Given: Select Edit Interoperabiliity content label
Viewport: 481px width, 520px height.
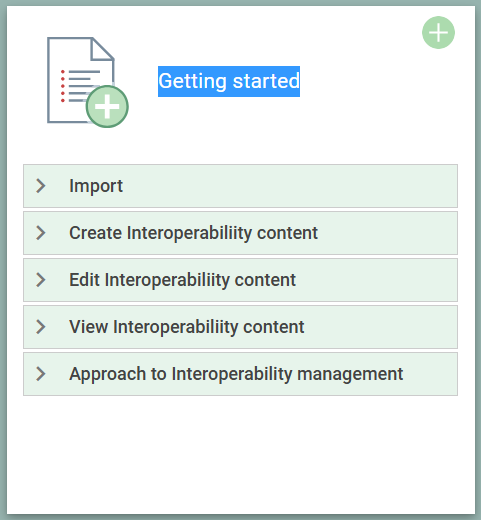Looking at the screenshot, I should pos(182,280).
